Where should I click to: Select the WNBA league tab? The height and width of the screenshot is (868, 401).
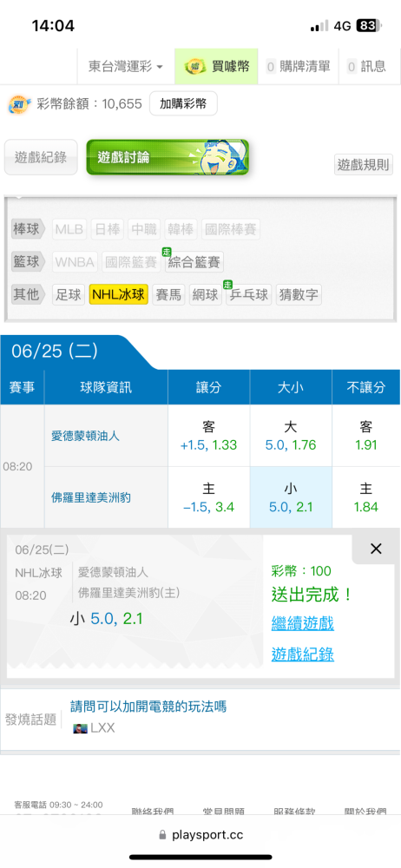click(x=76, y=262)
